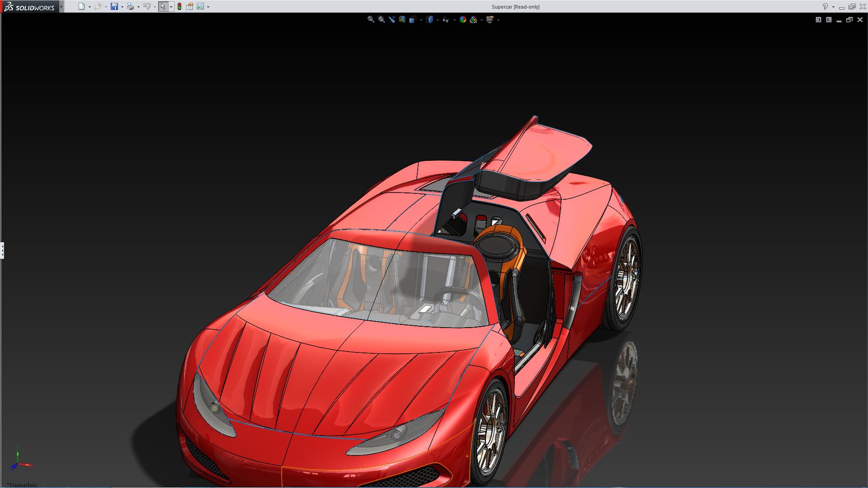Click the Display Style cube icon
This screenshot has height=488, width=868.
[x=429, y=19]
